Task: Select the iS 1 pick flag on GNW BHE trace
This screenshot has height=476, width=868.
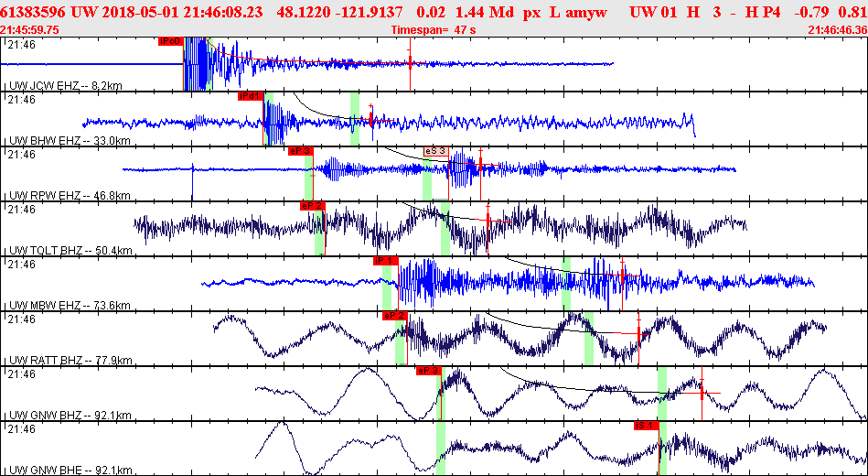Action: [x=647, y=425]
